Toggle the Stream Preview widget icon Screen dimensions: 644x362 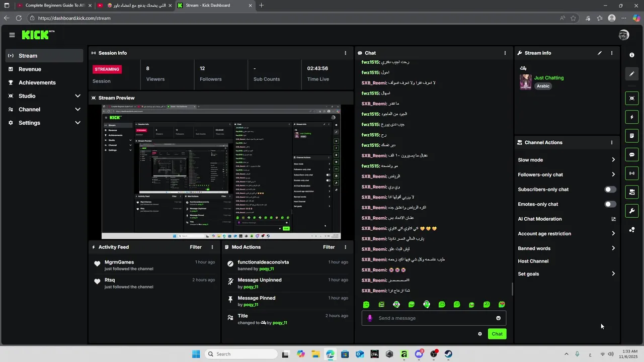(x=632, y=98)
